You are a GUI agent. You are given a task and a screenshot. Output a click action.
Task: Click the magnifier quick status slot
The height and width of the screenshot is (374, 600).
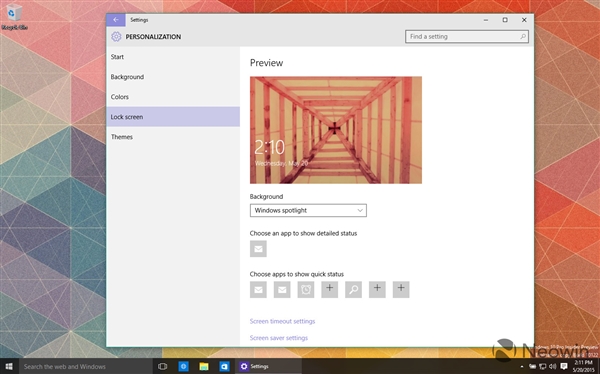coord(353,290)
